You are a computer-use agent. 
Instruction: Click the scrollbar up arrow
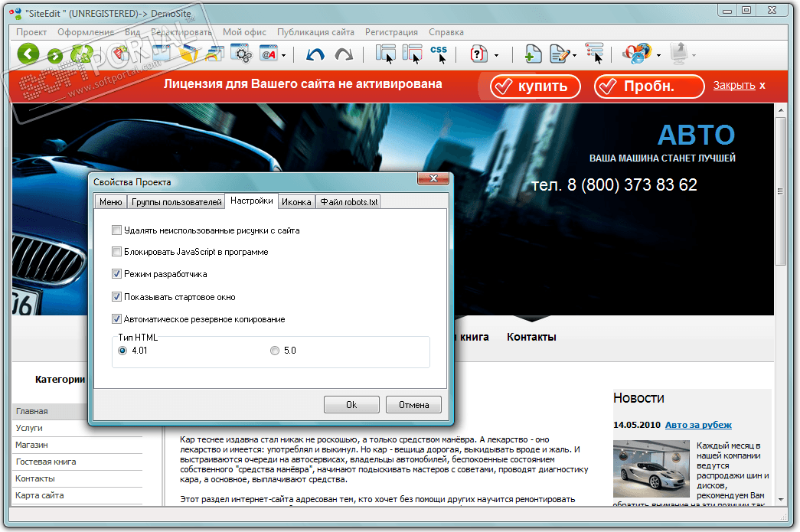(x=780, y=109)
